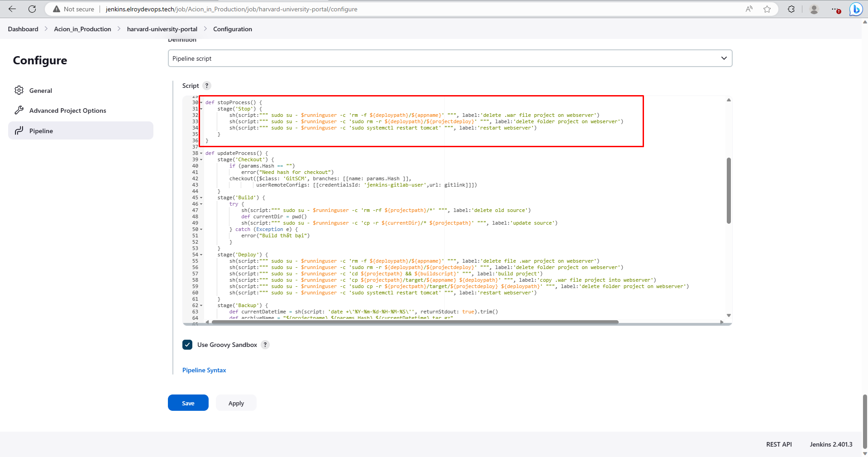Click the script editor scroll down arrow

click(729, 315)
